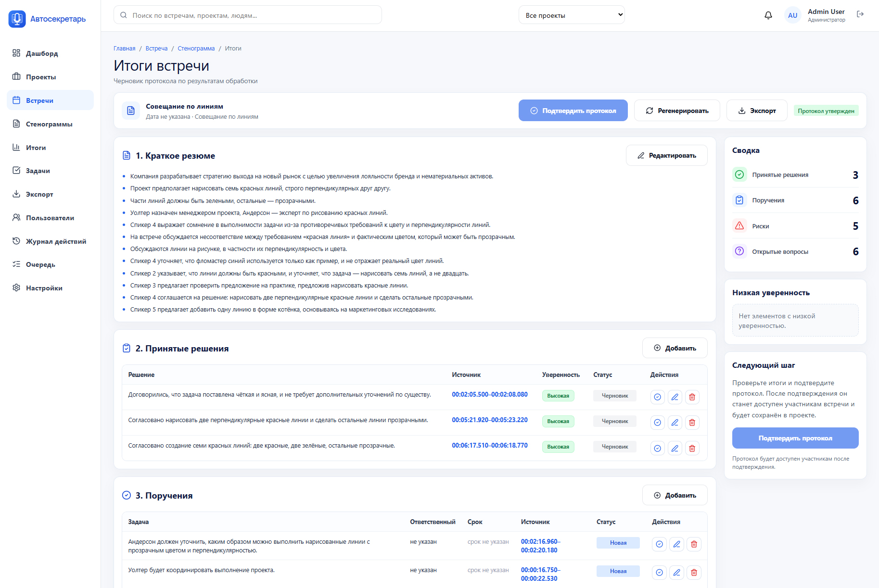Click the document icon beside Совещание по линиям
The height and width of the screenshot is (588, 879).
point(131,111)
